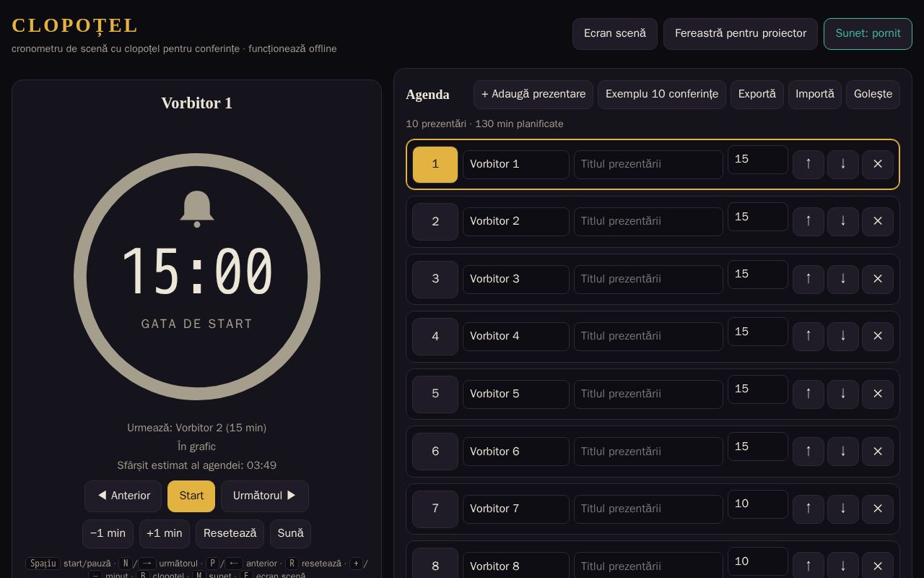924x578 pixels.
Task: Add one minute with +1 min
Action: (165, 534)
